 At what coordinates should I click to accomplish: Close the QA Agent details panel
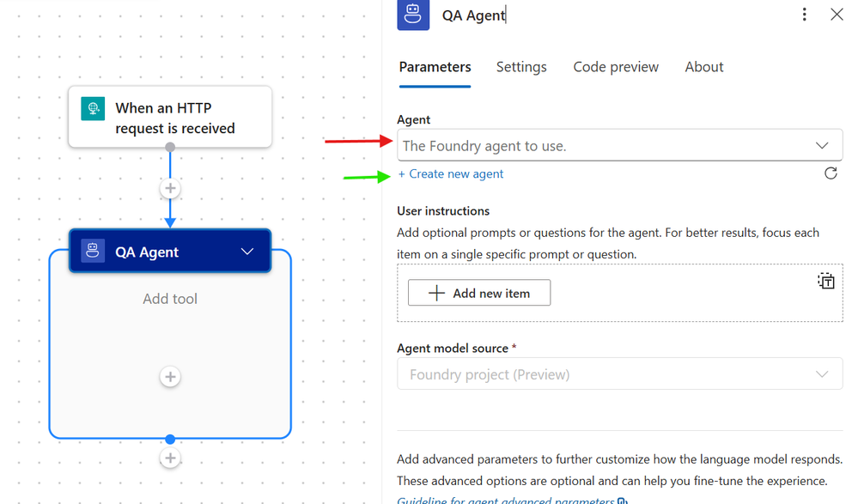coord(837,15)
